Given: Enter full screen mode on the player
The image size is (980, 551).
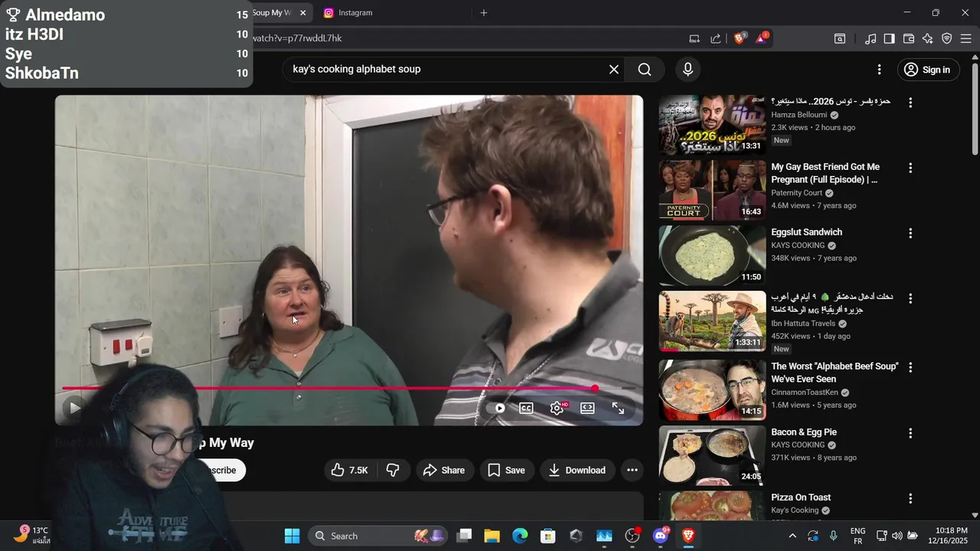Looking at the screenshot, I should tap(618, 408).
